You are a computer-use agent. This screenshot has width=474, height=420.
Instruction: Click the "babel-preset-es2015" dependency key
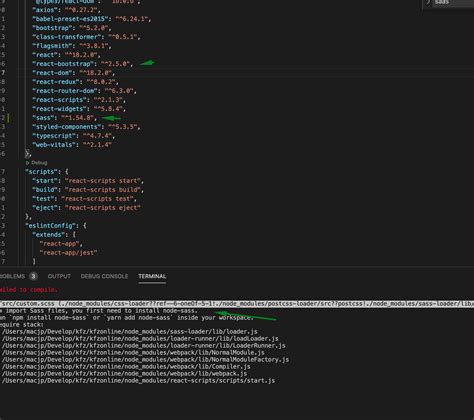72,19
